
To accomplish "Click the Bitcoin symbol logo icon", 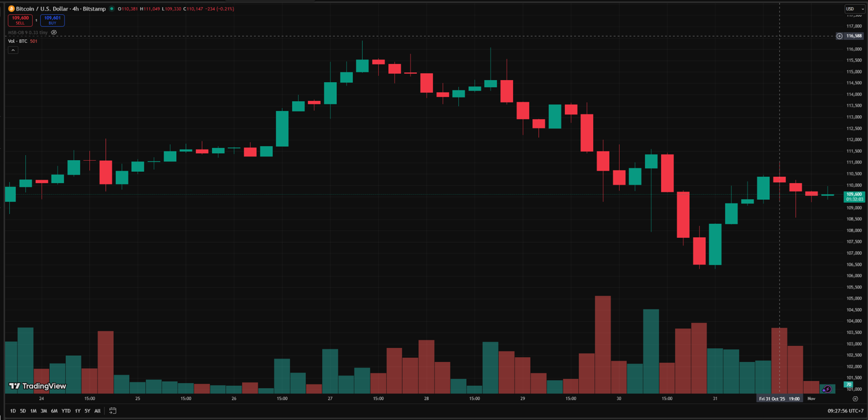I will tap(11, 9).
